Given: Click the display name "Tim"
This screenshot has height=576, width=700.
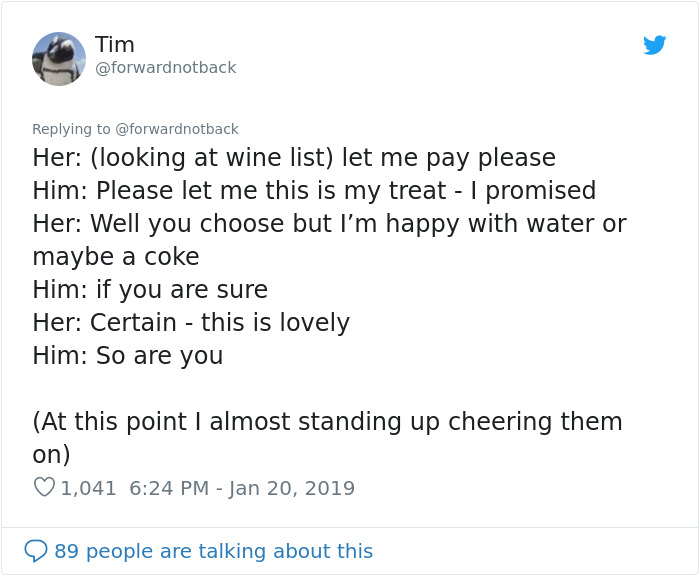Looking at the screenshot, I should coord(115,44).
